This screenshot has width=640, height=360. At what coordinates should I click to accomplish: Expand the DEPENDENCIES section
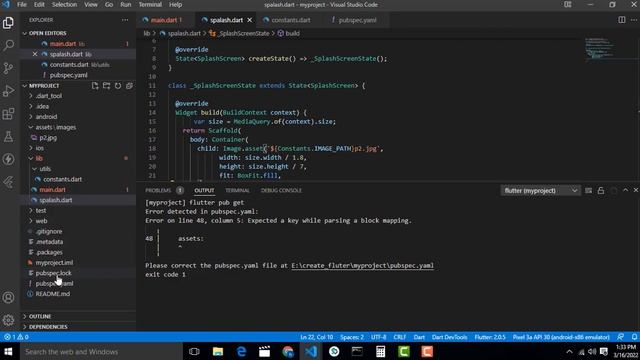tap(48, 327)
